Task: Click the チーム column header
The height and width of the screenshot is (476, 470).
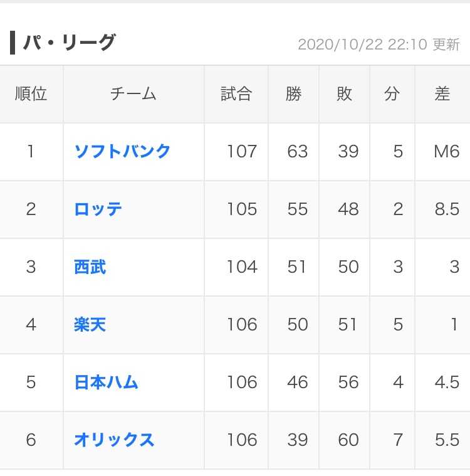Action: pos(133,94)
